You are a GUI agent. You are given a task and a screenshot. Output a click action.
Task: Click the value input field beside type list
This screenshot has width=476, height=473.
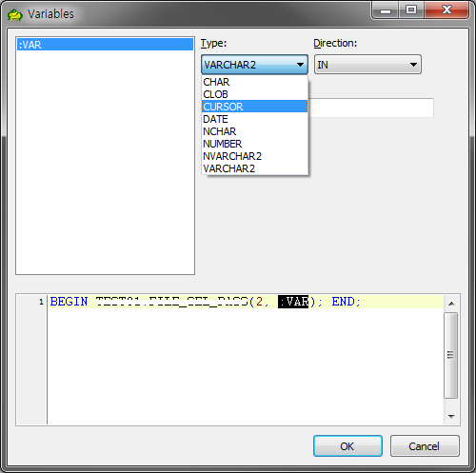click(x=370, y=108)
